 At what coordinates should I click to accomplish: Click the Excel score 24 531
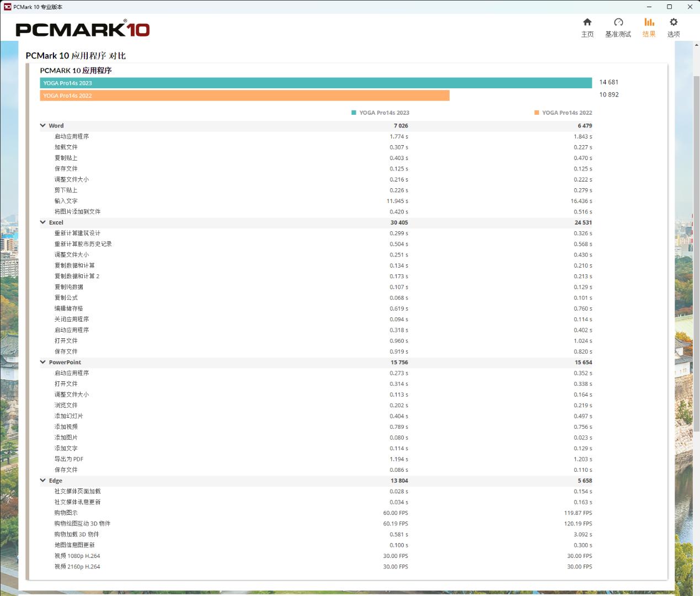click(x=583, y=223)
